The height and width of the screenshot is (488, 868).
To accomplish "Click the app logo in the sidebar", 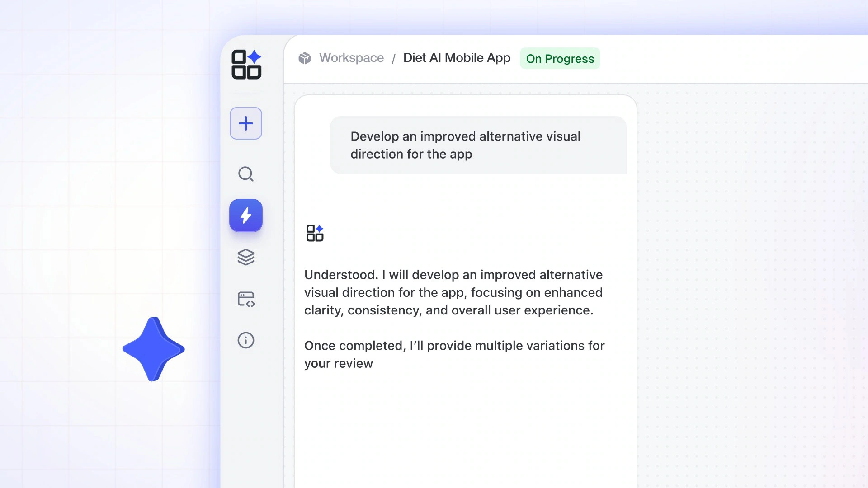I will coord(246,65).
